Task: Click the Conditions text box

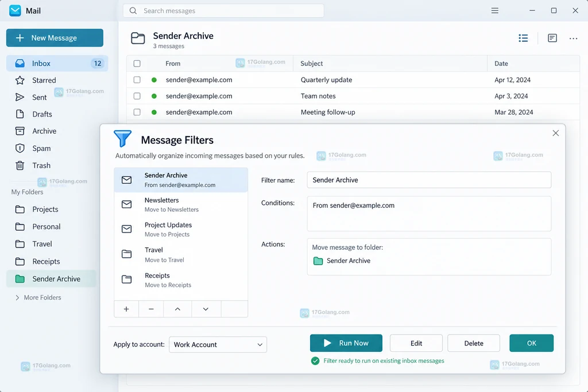Action: (429, 214)
